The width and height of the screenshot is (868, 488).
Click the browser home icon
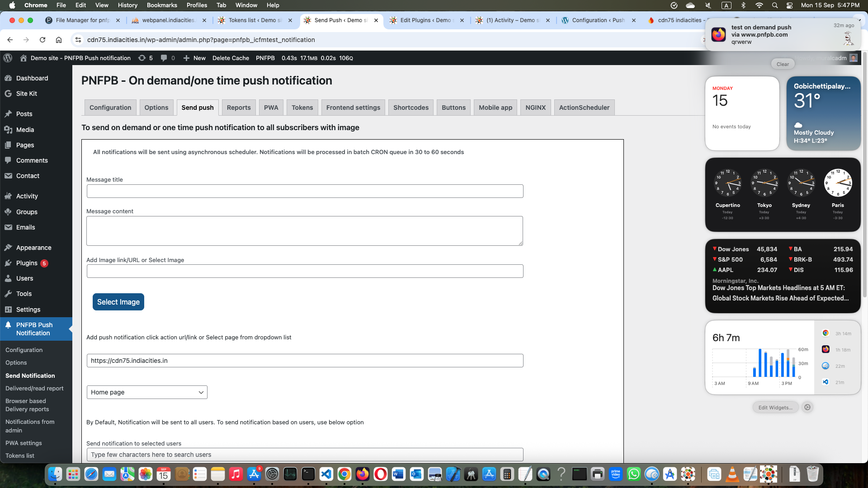pos(59,40)
